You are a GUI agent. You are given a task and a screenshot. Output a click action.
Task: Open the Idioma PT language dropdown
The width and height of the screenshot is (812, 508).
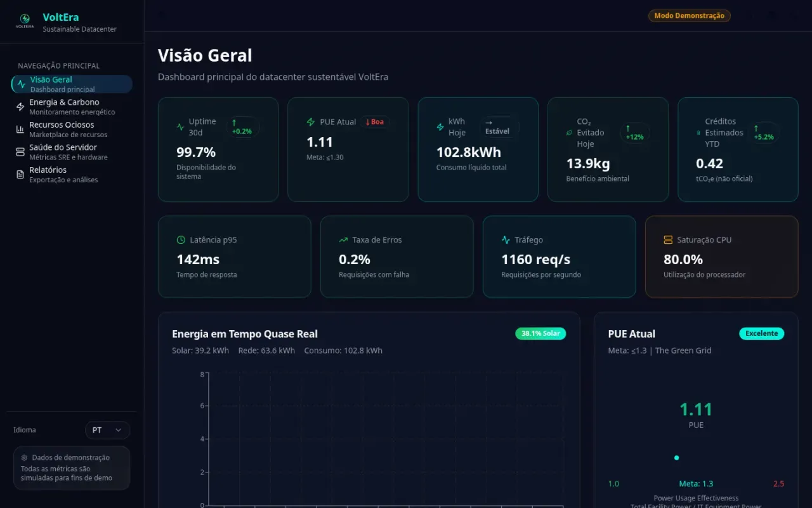click(107, 430)
